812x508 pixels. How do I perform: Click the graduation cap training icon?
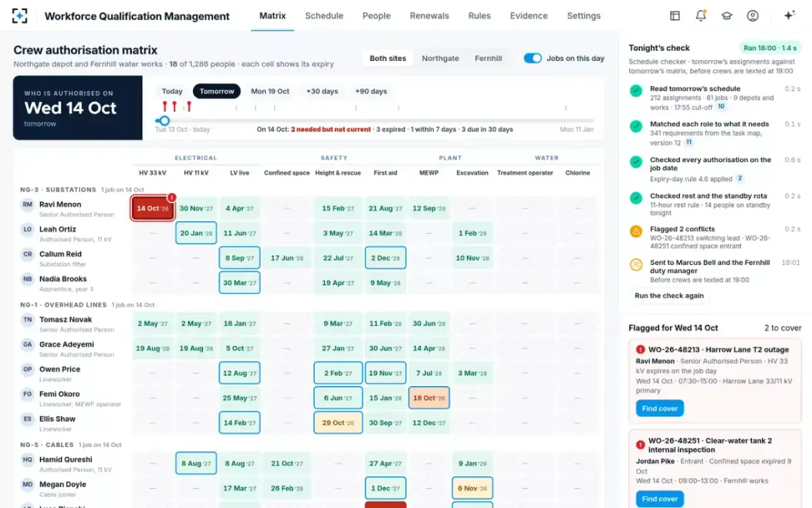point(727,16)
